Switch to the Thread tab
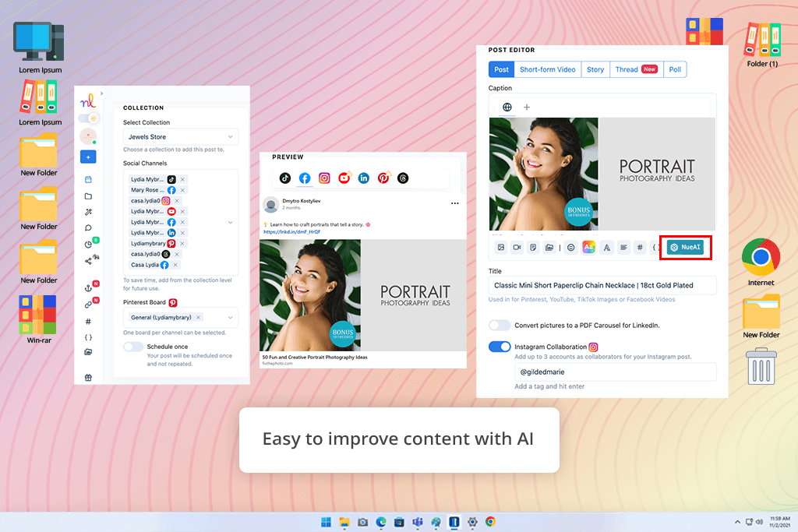 pyautogui.click(x=636, y=69)
